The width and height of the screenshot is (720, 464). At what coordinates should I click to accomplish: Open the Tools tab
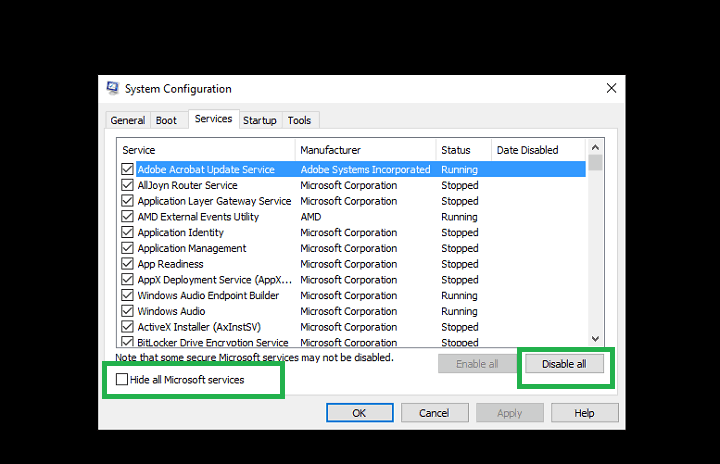pyautogui.click(x=299, y=120)
